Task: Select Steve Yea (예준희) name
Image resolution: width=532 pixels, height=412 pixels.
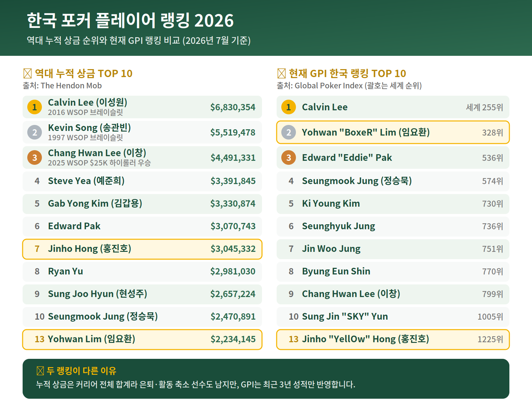Action: coord(86,181)
